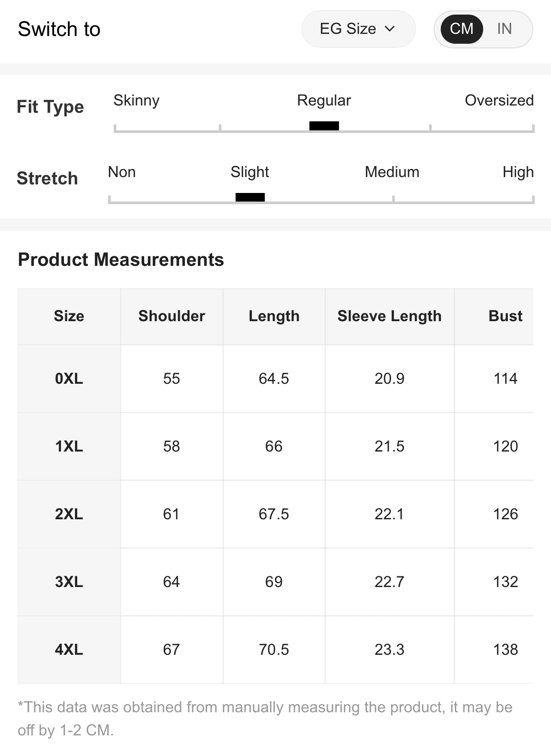Click the chevron arrow beside EG Size
The width and height of the screenshot is (551, 756).
pos(390,29)
